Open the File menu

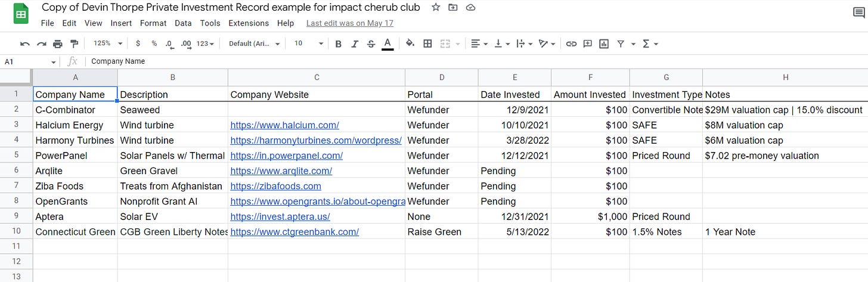pyautogui.click(x=48, y=23)
